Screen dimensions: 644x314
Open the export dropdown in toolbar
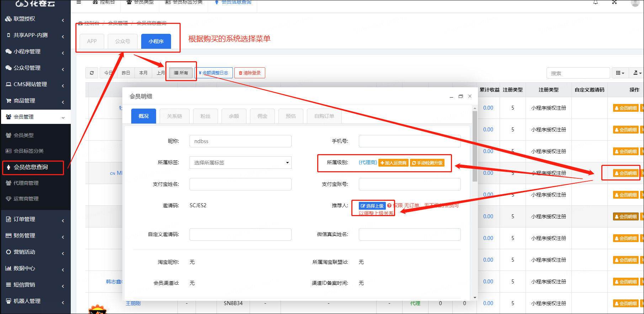click(x=637, y=73)
